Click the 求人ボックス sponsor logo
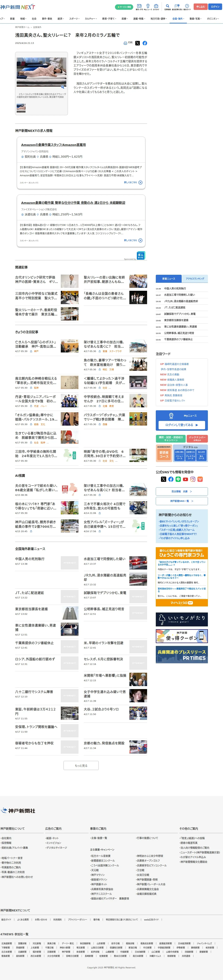 tap(141, 255)
